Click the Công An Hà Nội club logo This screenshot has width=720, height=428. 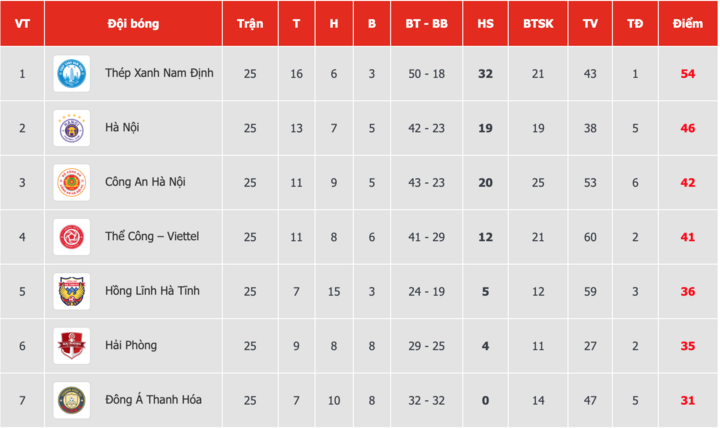click(71, 182)
